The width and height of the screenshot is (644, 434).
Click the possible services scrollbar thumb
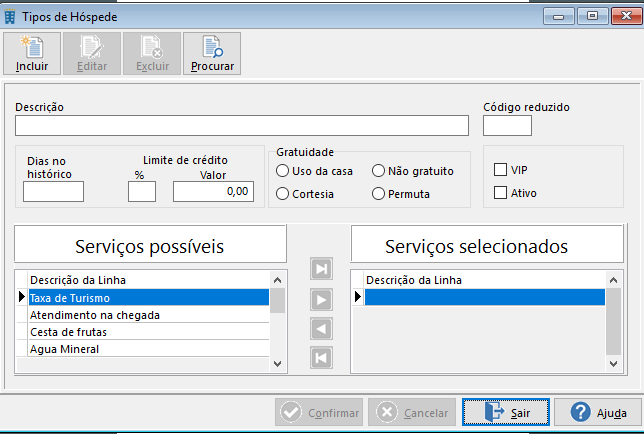[x=278, y=301]
